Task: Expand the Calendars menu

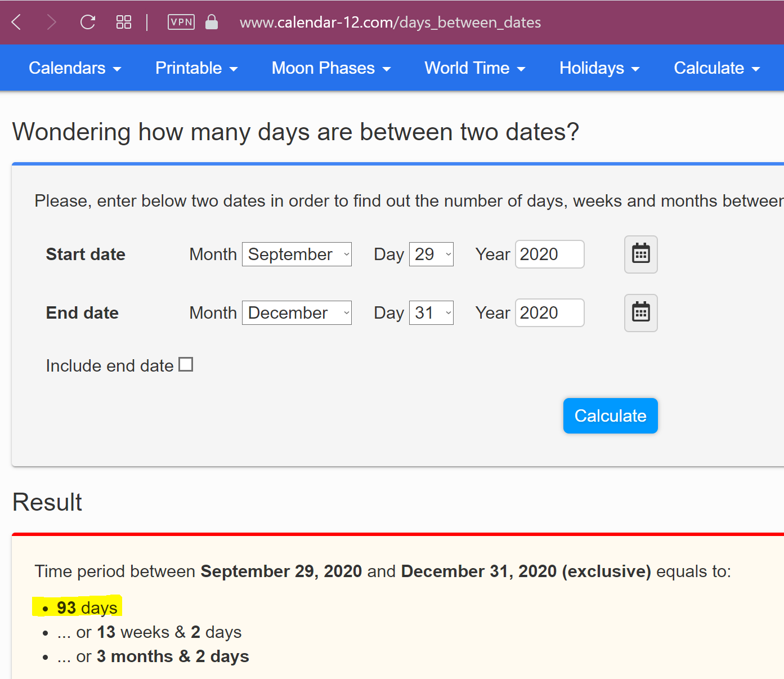Action: pyautogui.click(x=75, y=68)
